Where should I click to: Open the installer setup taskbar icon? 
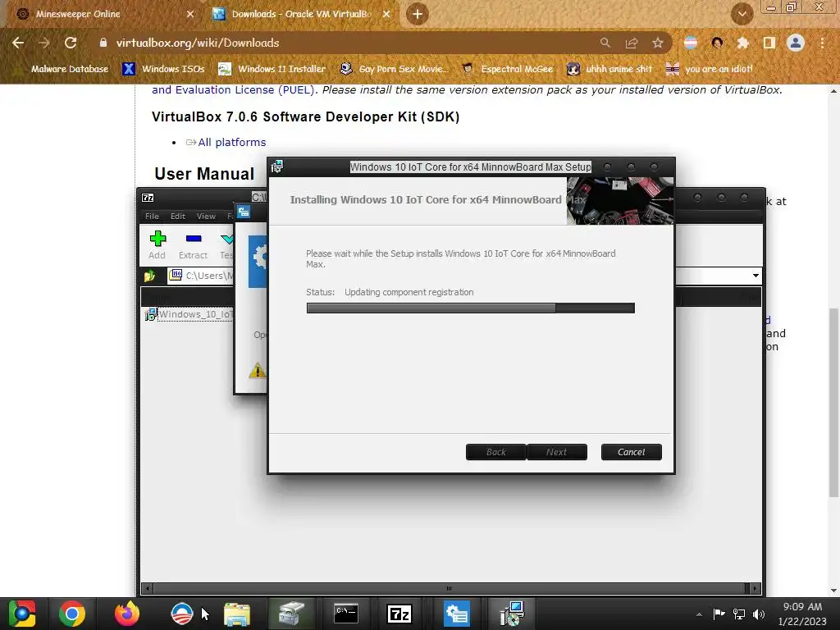pos(512,614)
